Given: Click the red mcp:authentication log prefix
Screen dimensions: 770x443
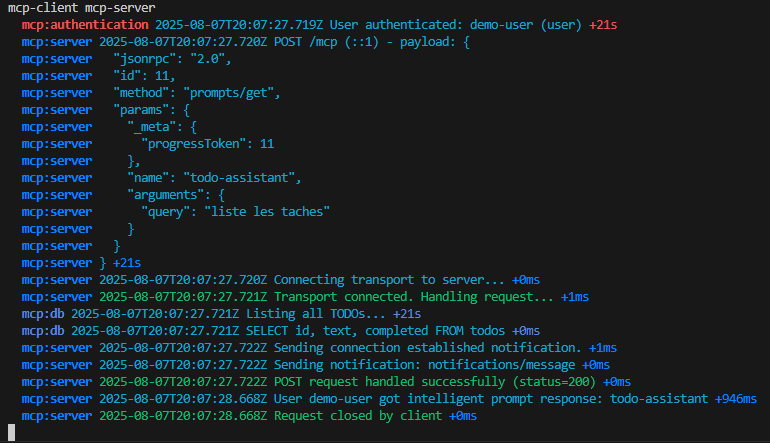Looking at the screenshot, I should pos(85,25).
